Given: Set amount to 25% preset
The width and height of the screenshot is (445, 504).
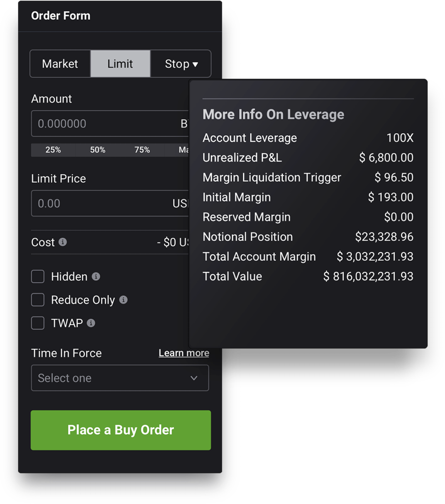Looking at the screenshot, I should click(x=53, y=150).
